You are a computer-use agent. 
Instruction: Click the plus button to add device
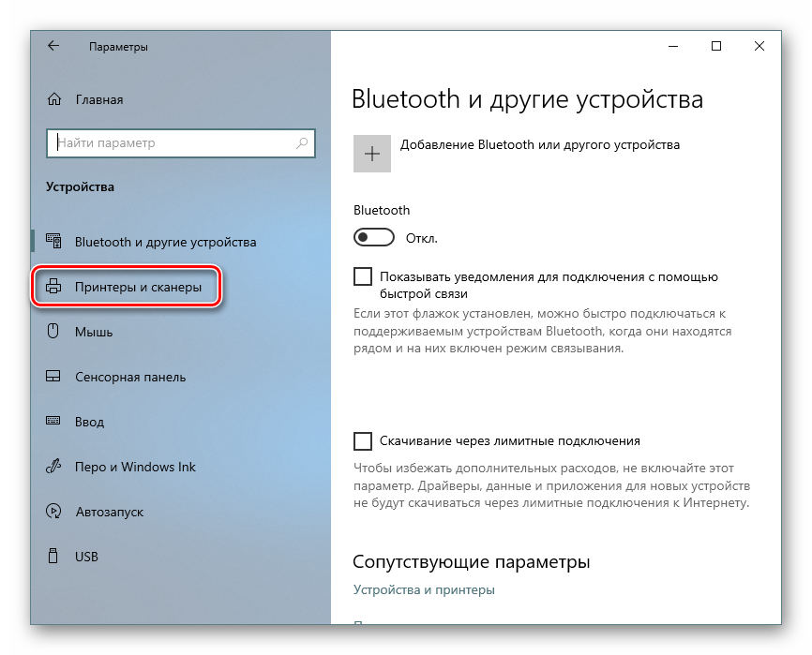pos(372,154)
